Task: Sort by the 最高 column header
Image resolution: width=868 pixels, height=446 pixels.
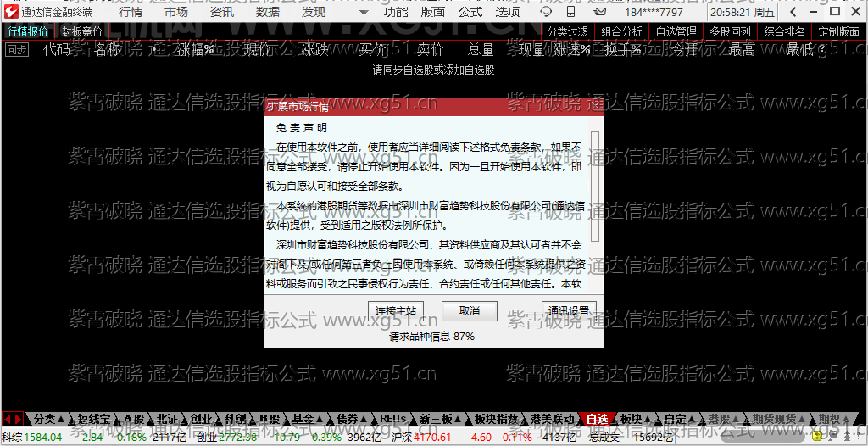Action: [x=742, y=50]
